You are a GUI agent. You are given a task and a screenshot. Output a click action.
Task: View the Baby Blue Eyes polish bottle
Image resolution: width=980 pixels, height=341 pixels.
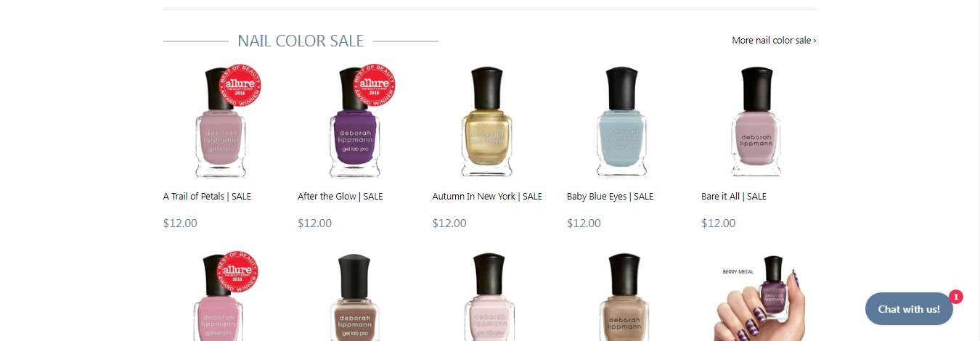pyautogui.click(x=624, y=123)
